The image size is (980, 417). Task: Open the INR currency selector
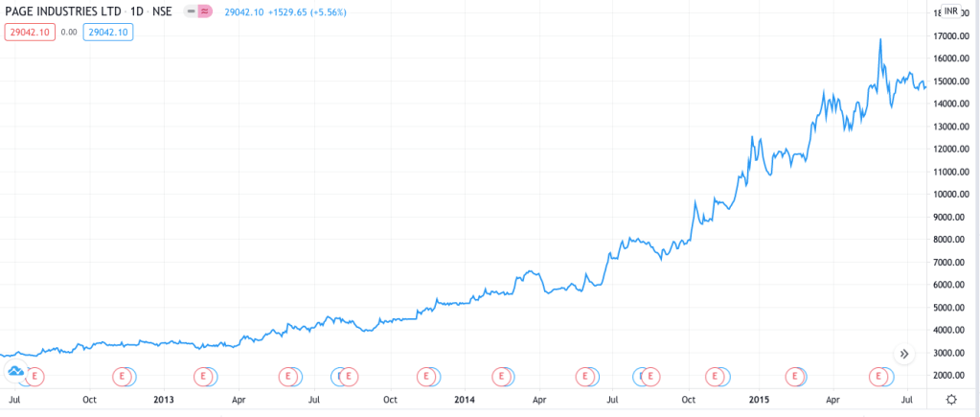point(951,11)
